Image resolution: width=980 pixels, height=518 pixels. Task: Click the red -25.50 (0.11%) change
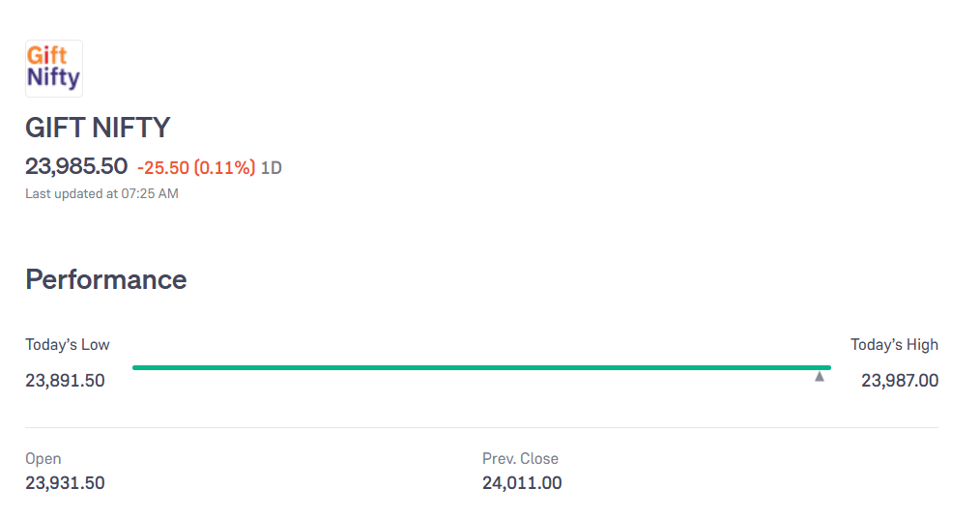click(196, 168)
